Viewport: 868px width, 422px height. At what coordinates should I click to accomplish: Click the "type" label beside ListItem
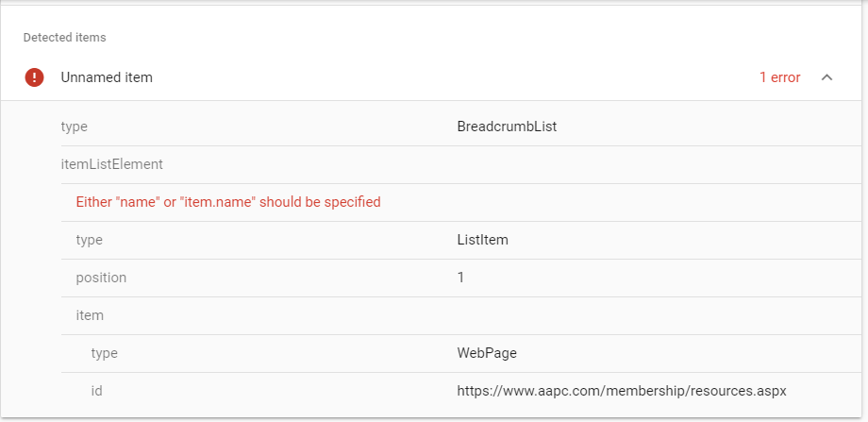pos(90,240)
